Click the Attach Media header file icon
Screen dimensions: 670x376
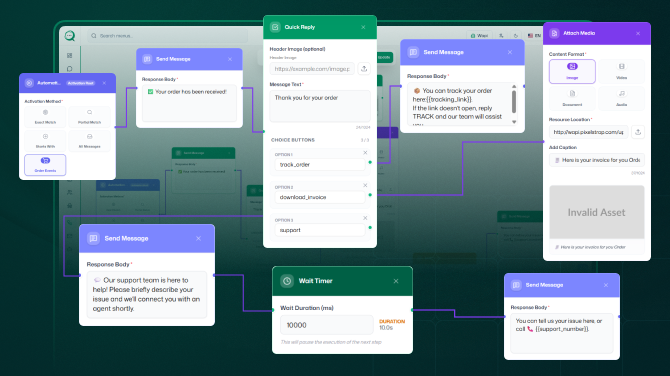[554, 33]
